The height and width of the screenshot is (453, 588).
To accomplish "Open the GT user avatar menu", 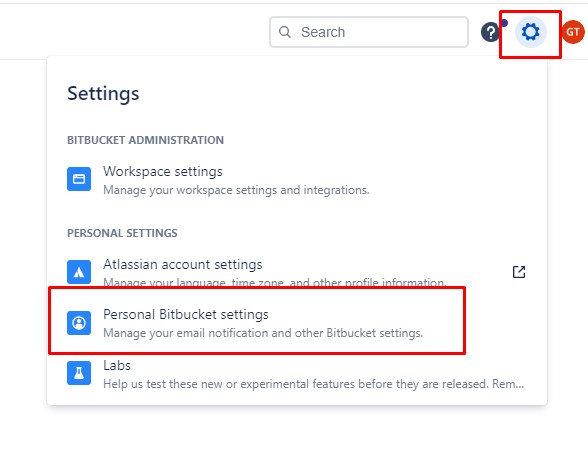I will click(x=573, y=32).
